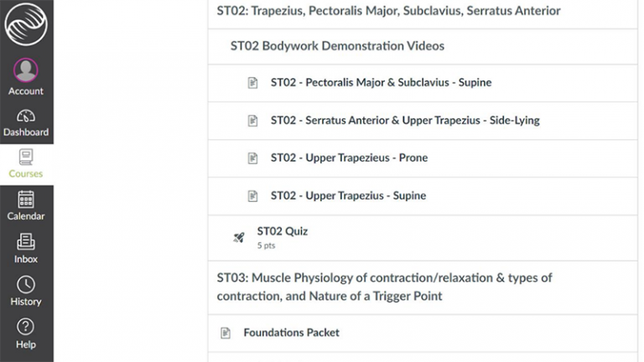Open the ST02 Quiz
The width and height of the screenshot is (644, 362).
pos(283,231)
